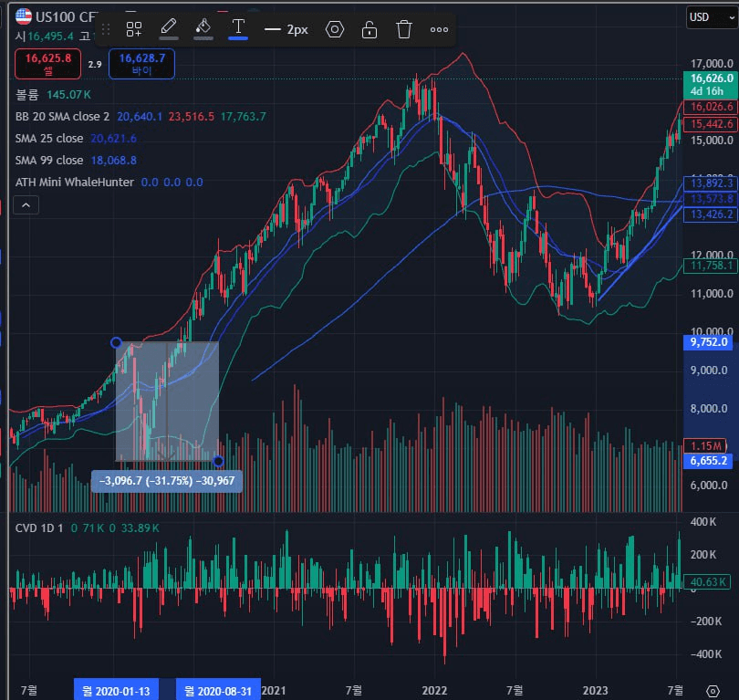Toggle the lock on the drawing
The image size is (739, 700).
369,29
